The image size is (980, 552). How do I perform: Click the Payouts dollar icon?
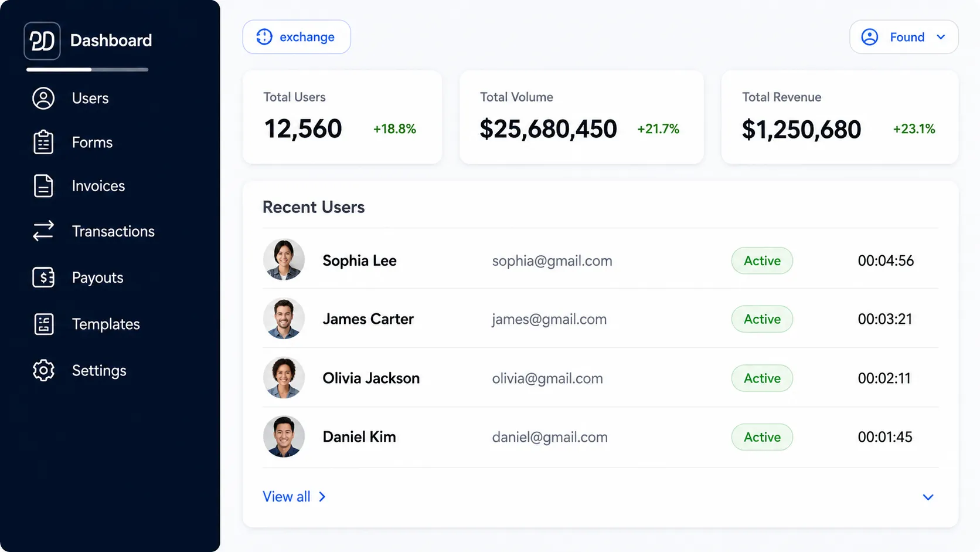coord(43,277)
